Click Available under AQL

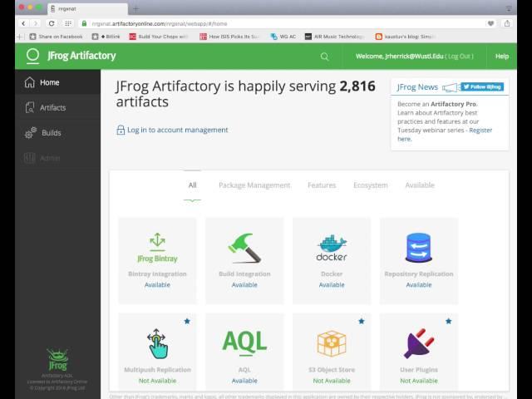244,381
